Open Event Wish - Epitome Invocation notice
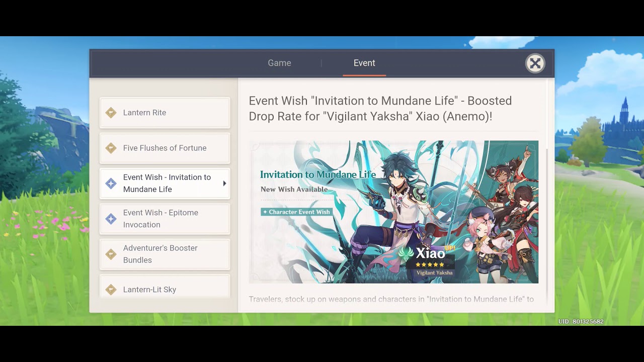644x362 pixels. (x=165, y=219)
